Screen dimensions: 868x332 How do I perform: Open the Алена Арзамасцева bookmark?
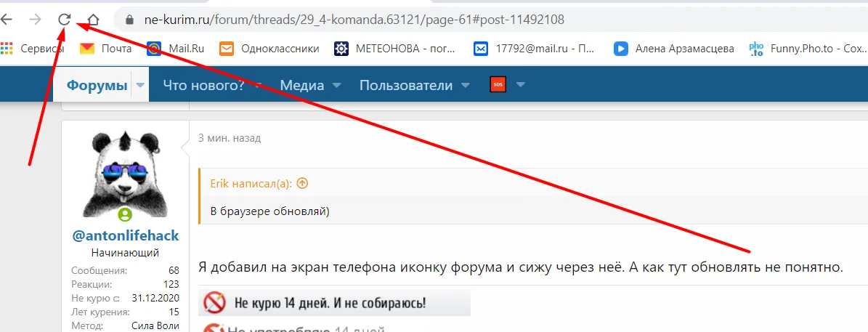(x=673, y=49)
